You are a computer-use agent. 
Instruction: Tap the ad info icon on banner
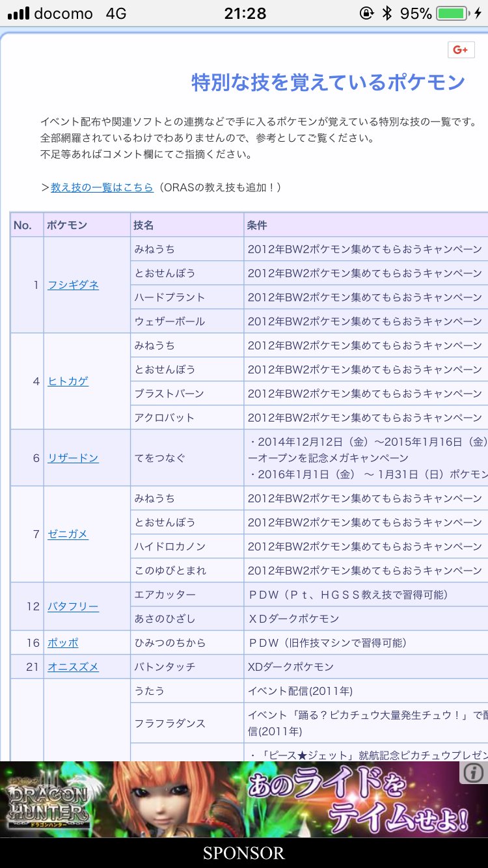pyautogui.click(x=474, y=772)
